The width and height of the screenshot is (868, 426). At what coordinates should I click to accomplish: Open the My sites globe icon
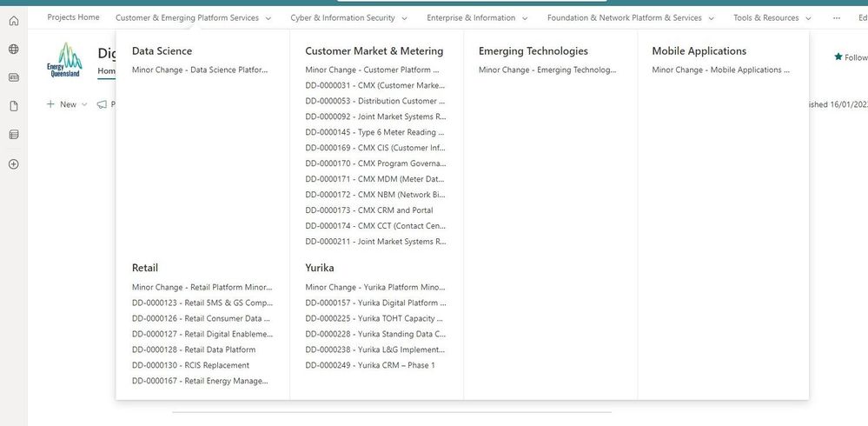[14, 49]
